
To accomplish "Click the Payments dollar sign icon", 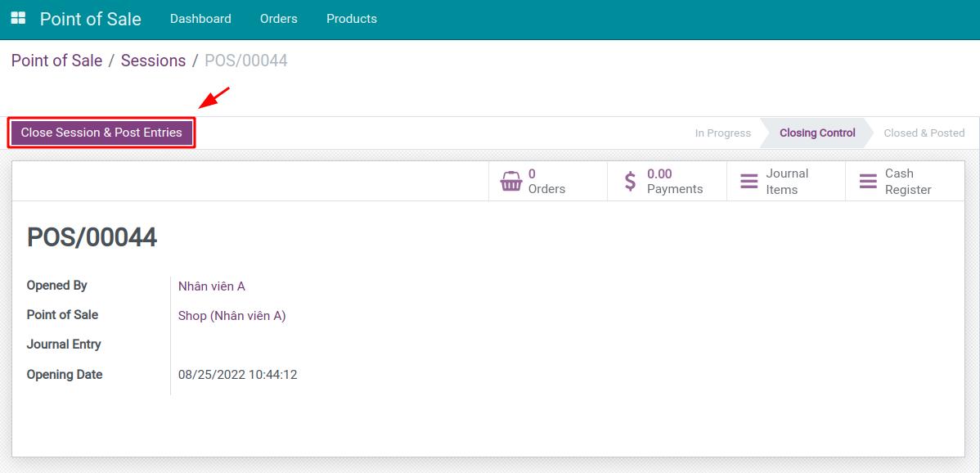I will [x=630, y=181].
